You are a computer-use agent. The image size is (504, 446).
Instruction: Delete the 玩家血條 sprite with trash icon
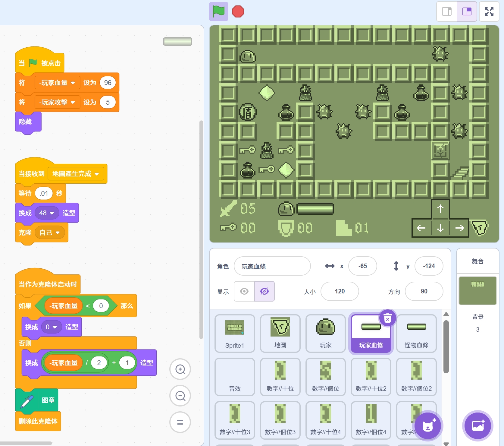[x=388, y=318]
